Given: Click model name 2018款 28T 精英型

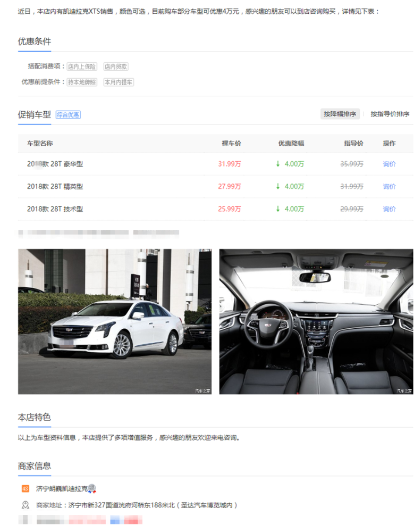Looking at the screenshot, I should tap(55, 186).
